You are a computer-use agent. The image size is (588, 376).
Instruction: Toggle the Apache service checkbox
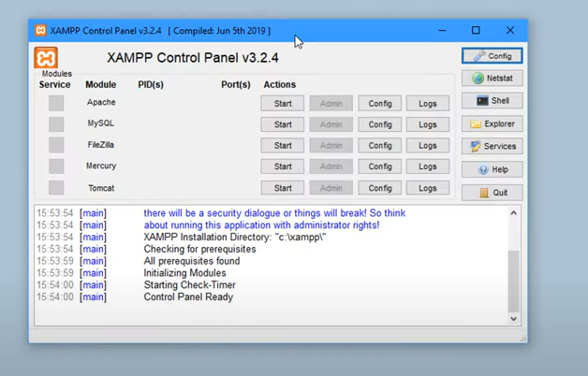tap(56, 103)
